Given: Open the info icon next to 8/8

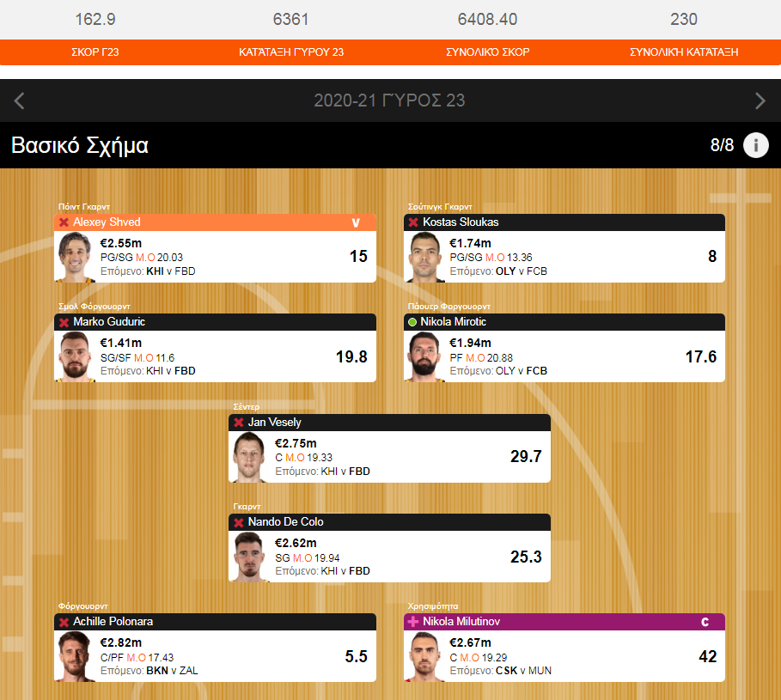Looking at the screenshot, I should coord(755,145).
